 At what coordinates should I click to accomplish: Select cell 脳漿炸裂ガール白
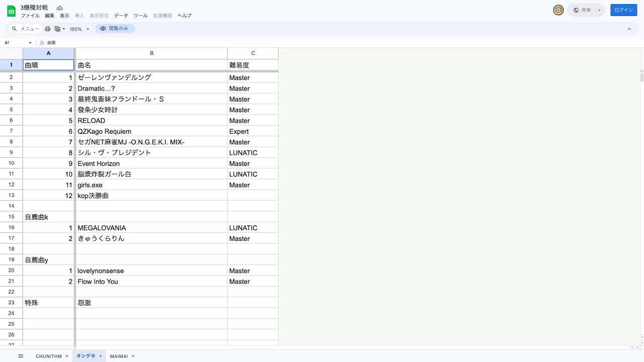pos(151,174)
